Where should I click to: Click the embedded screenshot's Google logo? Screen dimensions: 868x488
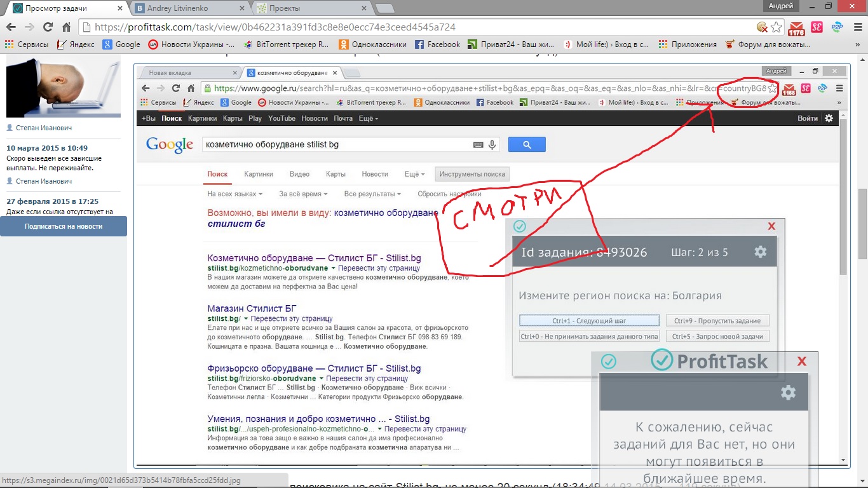170,145
